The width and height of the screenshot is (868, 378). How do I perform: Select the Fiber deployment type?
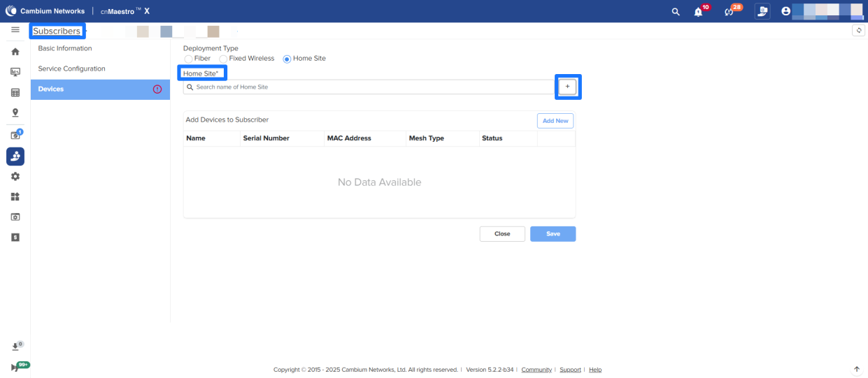189,59
